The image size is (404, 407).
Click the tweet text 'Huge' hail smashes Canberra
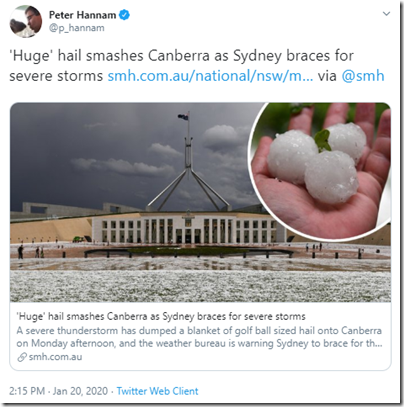[x=109, y=56]
